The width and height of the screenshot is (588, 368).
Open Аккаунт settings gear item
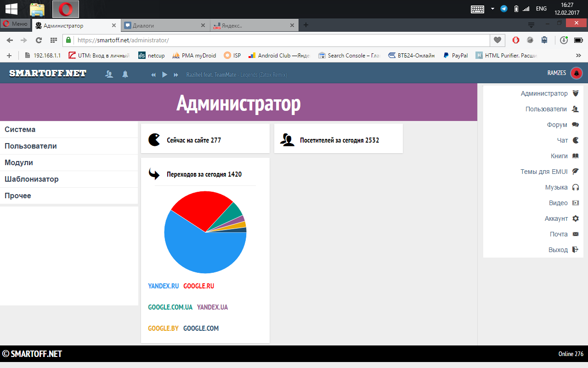click(x=561, y=218)
